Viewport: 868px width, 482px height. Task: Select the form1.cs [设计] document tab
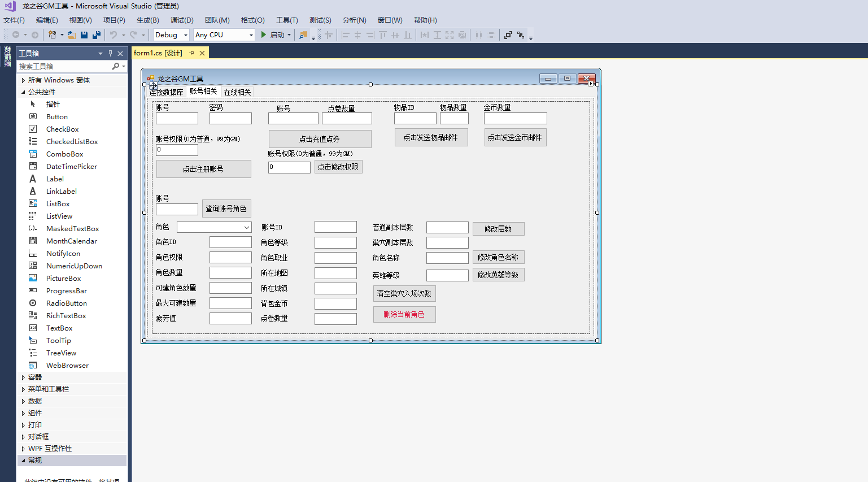click(158, 53)
